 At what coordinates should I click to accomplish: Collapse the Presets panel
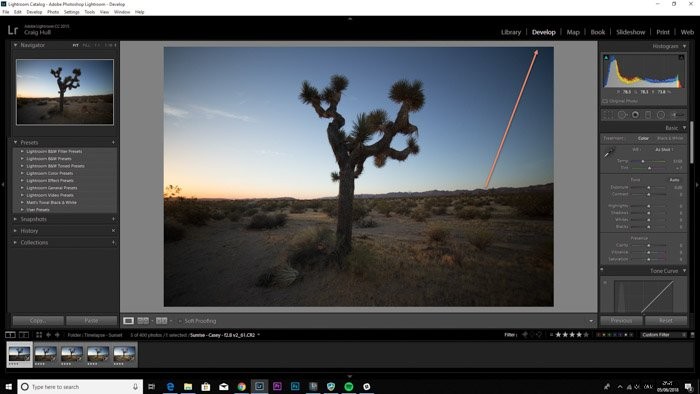click(x=15, y=142)
